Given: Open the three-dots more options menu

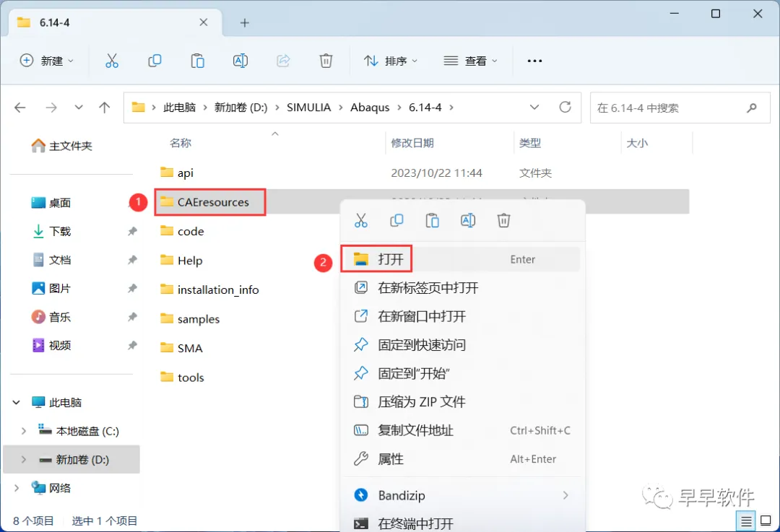Looking at the screenshot, I should [x=534, y=61].
